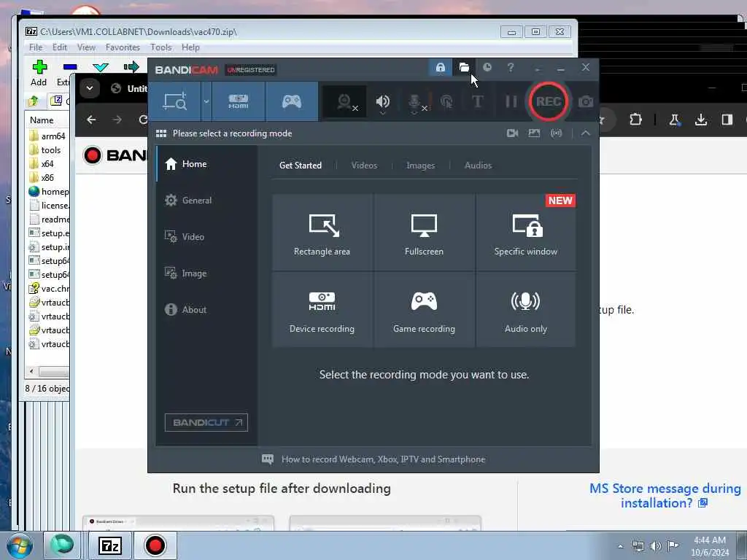Toggle the speaker sound icon in Bandicam
Screen dimensions: 747x560
point(382,101)
